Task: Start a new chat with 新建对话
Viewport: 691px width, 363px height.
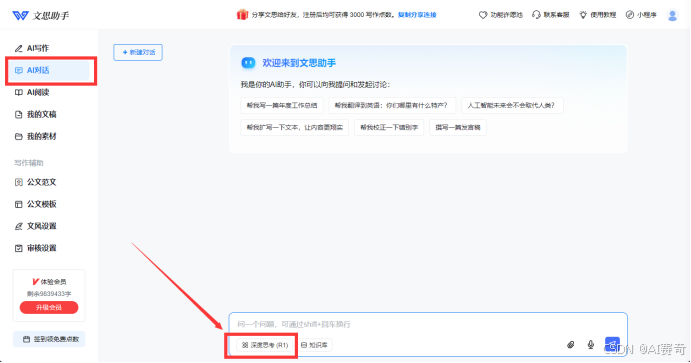Action: tap(138, 52)
